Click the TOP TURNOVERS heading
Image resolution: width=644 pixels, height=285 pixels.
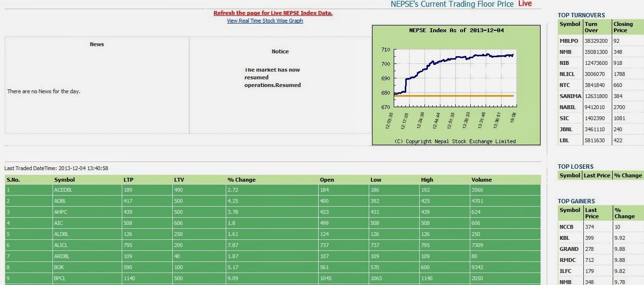[581, 15]
